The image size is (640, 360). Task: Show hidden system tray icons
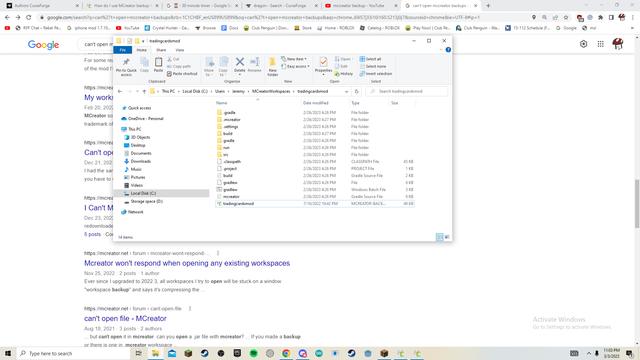[x=589, y=353]
